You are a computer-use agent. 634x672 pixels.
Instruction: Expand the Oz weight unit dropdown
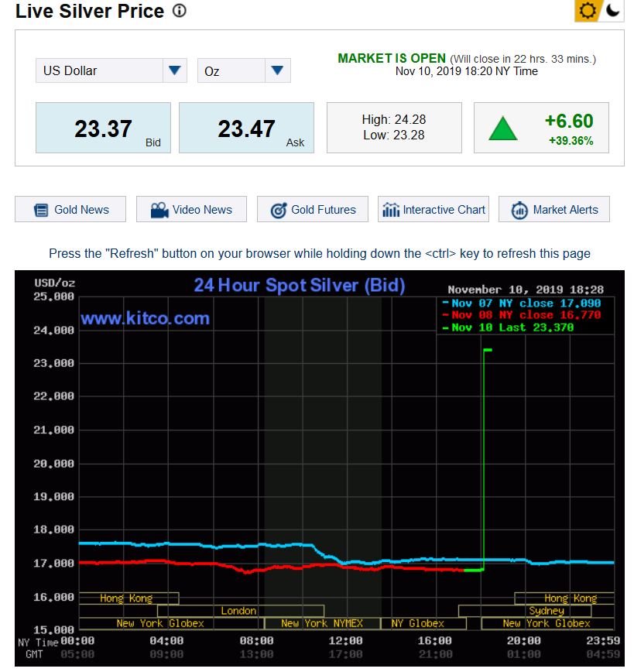[243, 70]
